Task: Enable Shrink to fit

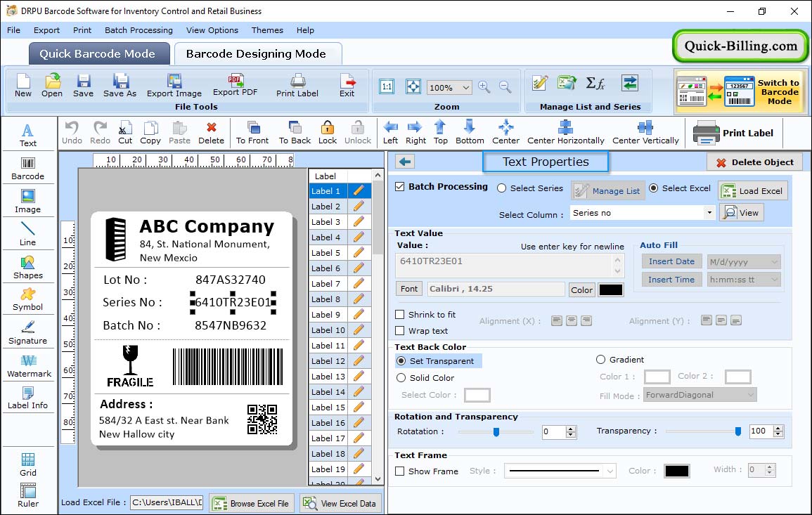Action: 400,315
